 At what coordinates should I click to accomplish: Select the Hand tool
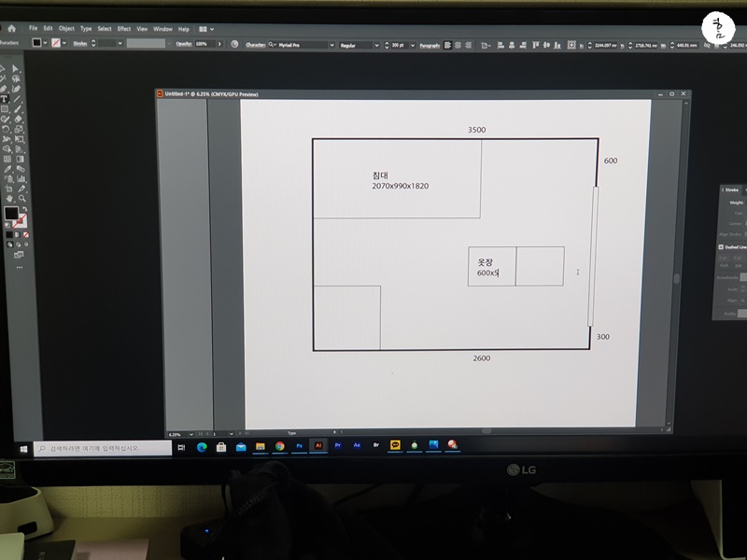(x=9, y=199)
